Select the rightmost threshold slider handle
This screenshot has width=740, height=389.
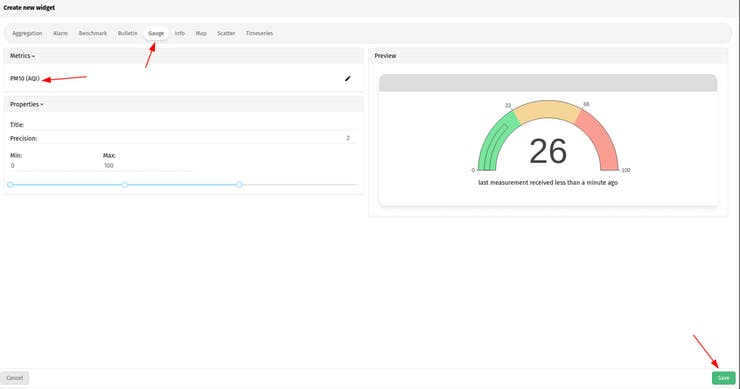click(x=239, y=185)
